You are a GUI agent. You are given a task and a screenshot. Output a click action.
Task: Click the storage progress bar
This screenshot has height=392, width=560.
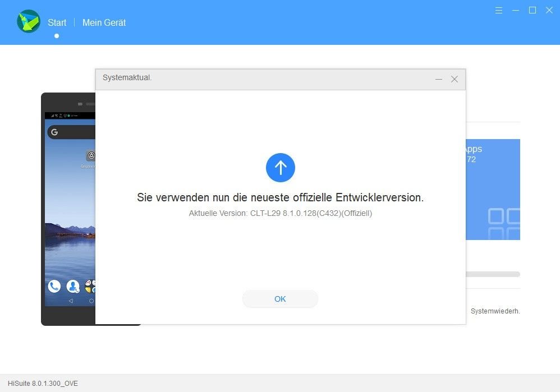point(493,274)
